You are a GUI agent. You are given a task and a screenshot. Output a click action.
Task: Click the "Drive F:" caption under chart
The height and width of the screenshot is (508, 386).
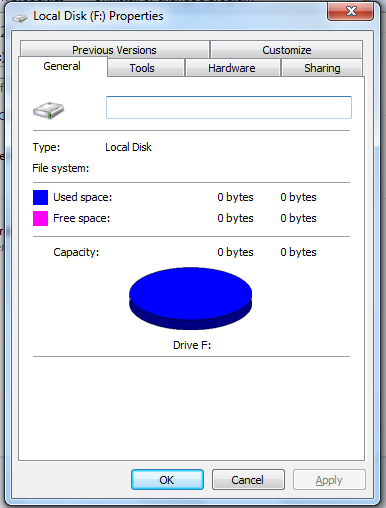192,345
